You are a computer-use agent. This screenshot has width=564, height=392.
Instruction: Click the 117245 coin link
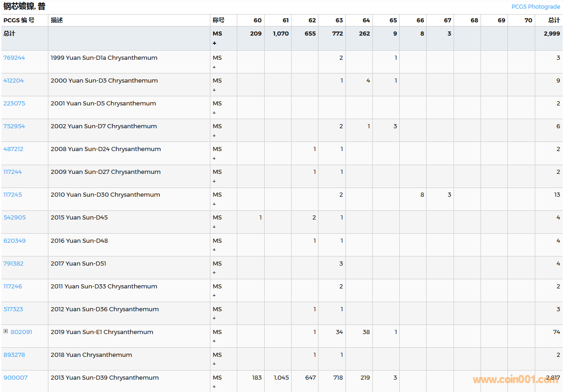point(12,194)
